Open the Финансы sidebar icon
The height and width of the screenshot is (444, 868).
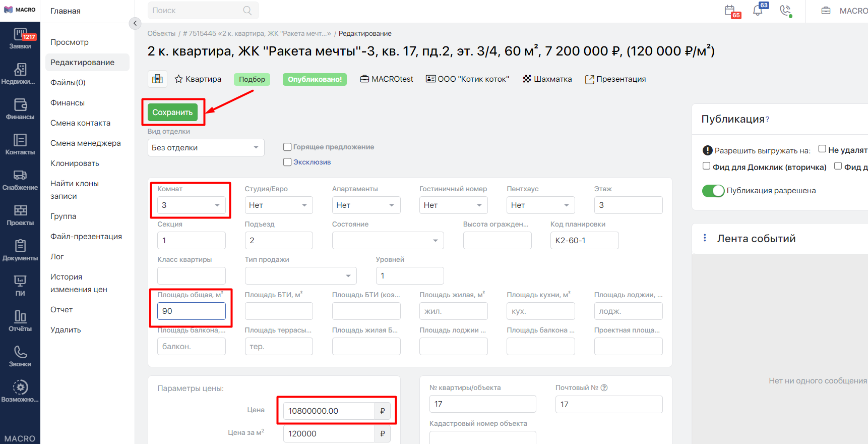pyautogui.click(x=20, y=109)
